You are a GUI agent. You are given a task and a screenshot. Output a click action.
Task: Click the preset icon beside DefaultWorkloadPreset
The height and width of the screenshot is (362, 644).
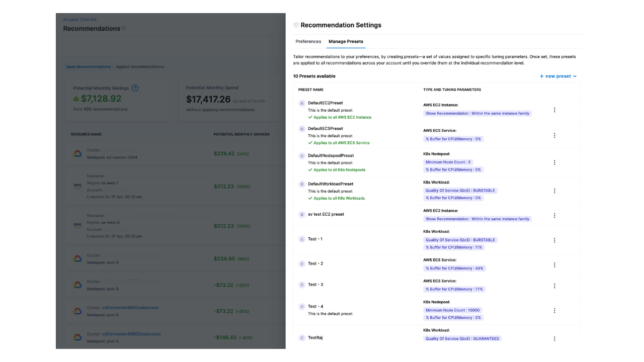pos(302,184)
